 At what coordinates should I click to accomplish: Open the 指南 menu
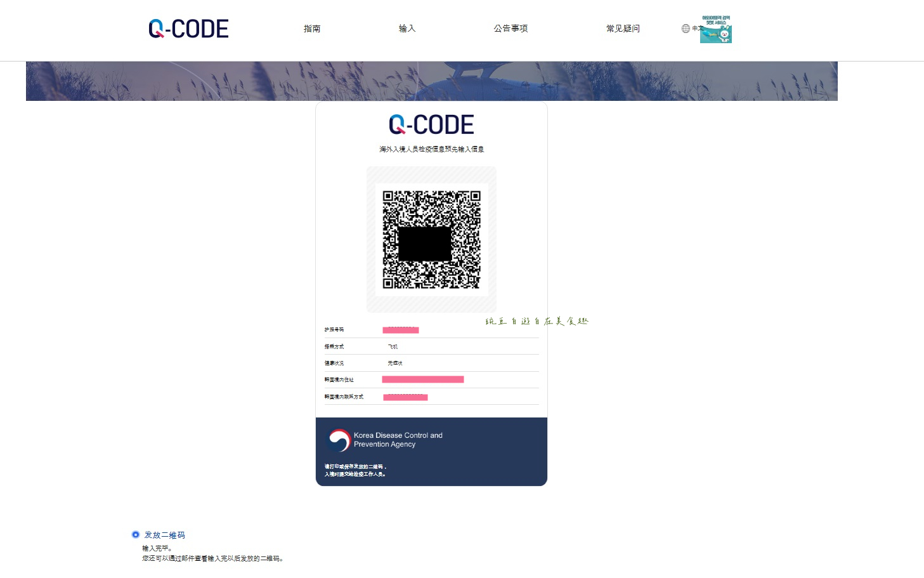pos(312,29)
